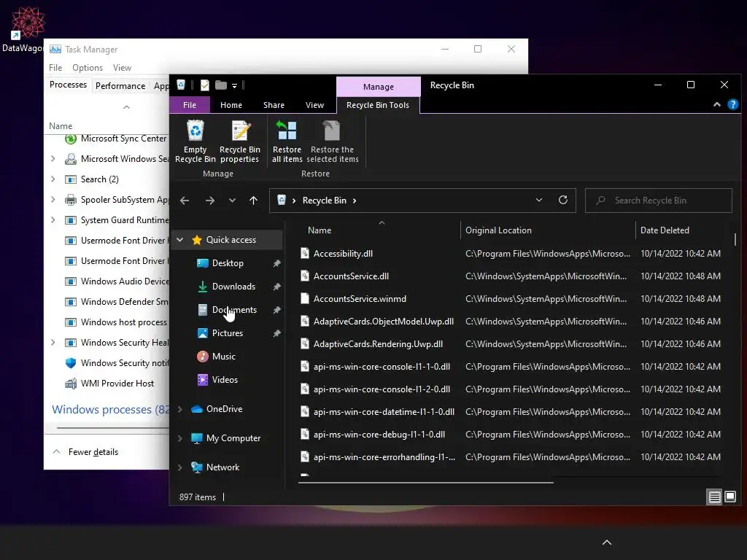Select Videos in navigation pane

tap(225, 379)
